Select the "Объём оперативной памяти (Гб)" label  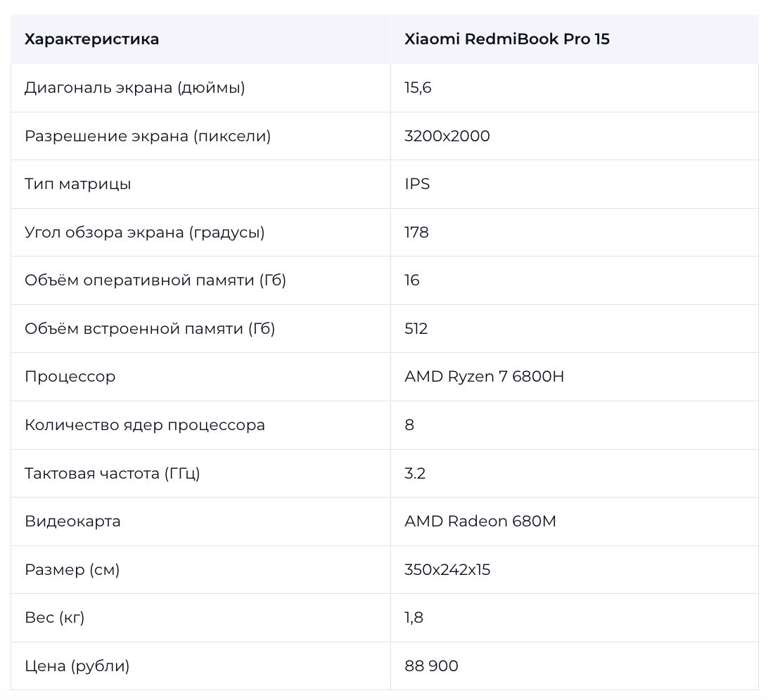[x=155, y=280]
